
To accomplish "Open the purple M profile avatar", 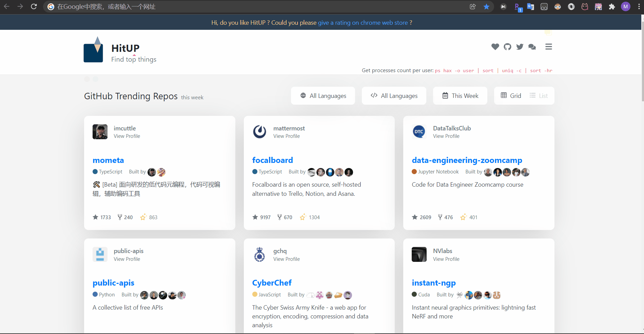I will click(x=625, y=6).
